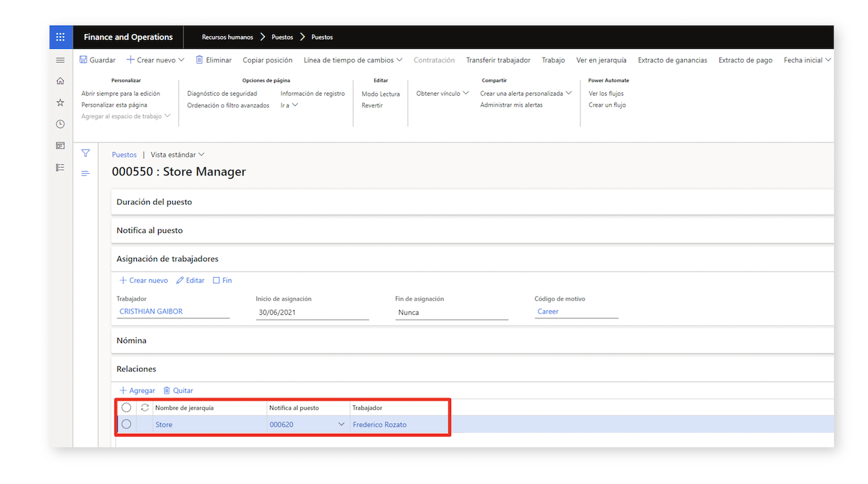Expand the hamburger navigation menu

point(60,60)
